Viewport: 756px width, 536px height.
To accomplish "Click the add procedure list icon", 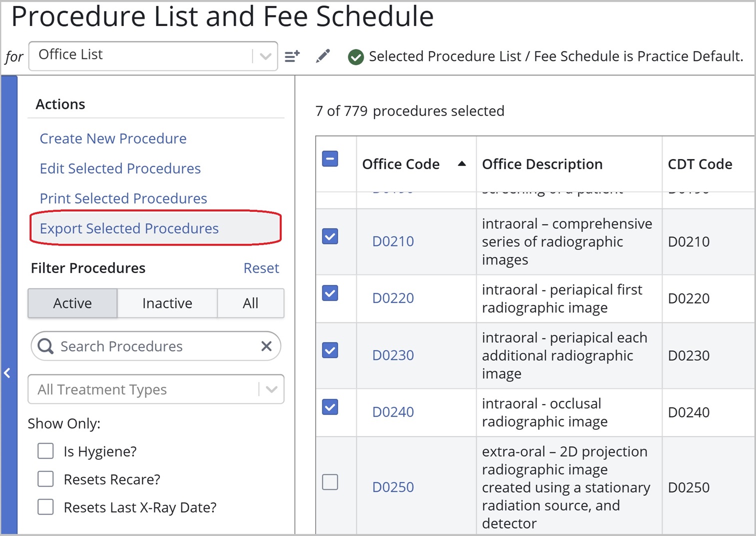I will (x=292, y=56).
